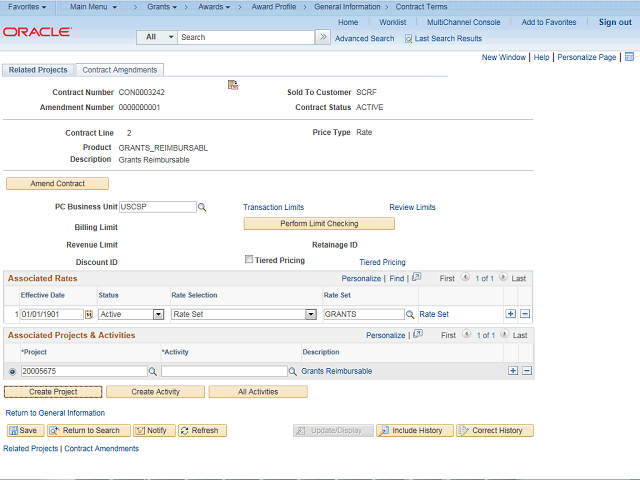Image resolution: width=640 pixels, height=480 pixels.
Task: Select the radio button for project 20005675
Action: [x=12, y=371]
